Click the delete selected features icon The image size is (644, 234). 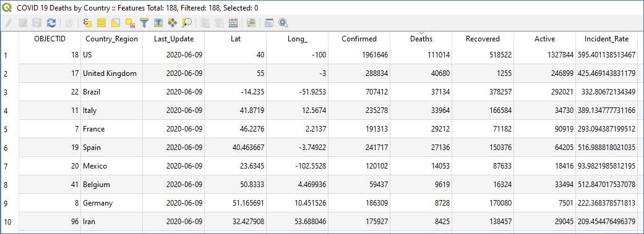(69, 23)
